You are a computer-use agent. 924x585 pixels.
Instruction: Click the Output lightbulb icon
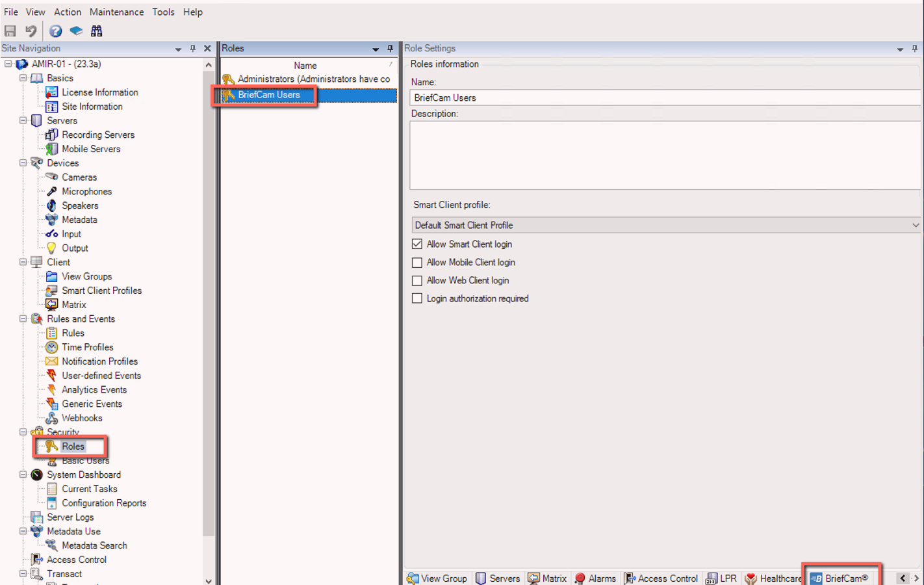[51, 248]
